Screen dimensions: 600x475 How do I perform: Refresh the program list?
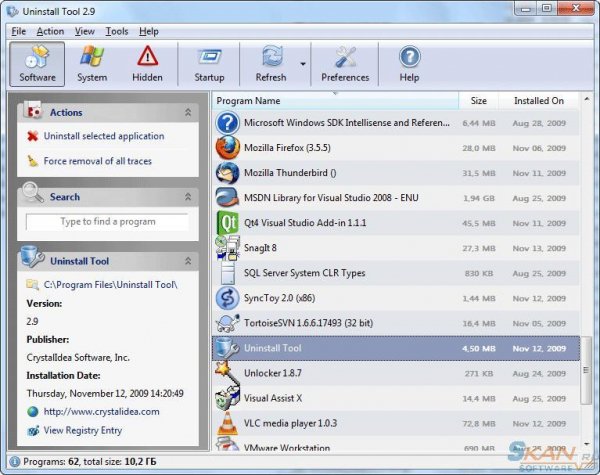point(271,64)
